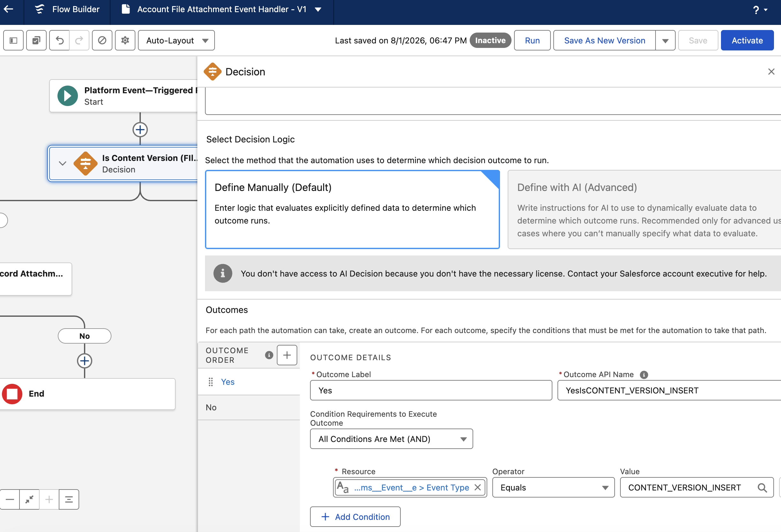Select Define with AI (Advanced) option
Viewport: 781px width, 532px height.
(x=644, y=209)
